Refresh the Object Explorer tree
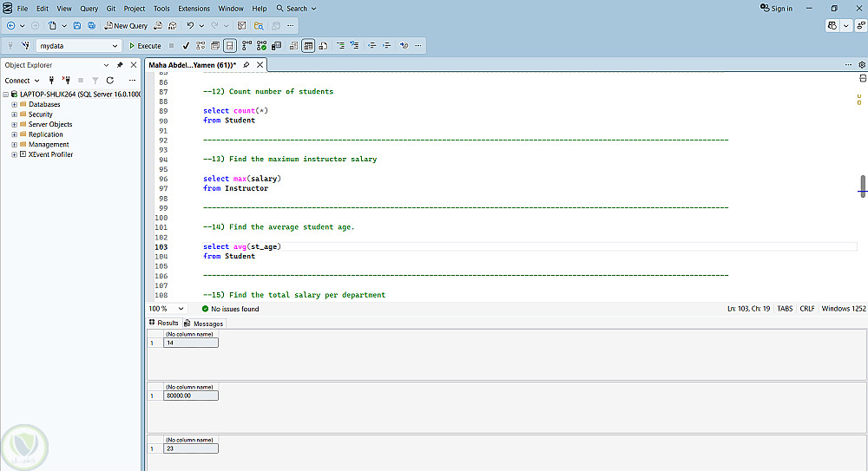This screenshot has width=868, height=471. click(109, 81)
